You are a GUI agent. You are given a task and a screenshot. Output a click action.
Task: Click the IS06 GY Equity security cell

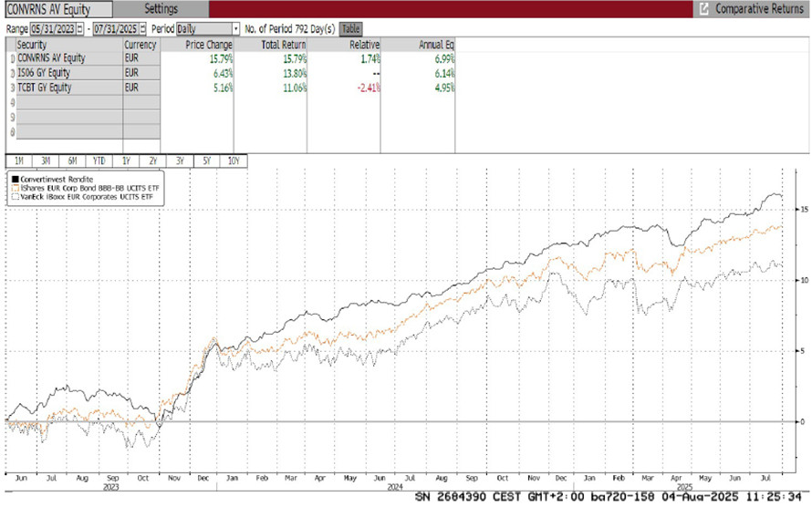tap(66, 74)
